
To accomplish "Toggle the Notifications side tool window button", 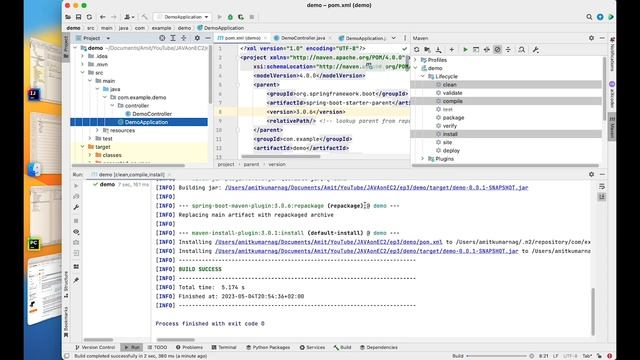I will click(612, 55).
